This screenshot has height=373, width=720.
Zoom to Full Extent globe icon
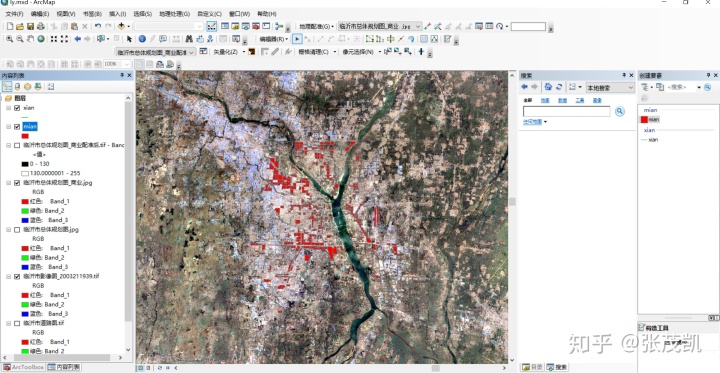pos(41,39)
